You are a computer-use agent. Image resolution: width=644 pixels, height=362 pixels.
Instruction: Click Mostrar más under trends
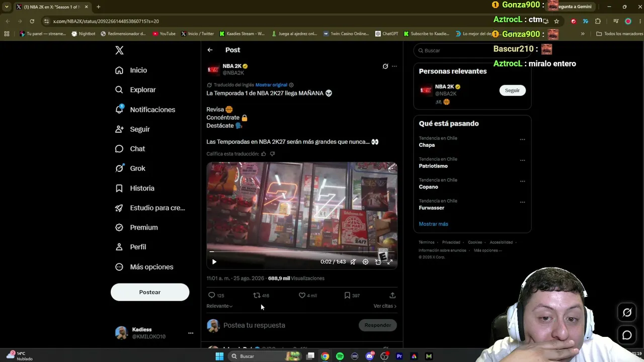pyautogui.click(x=433, y=224)
